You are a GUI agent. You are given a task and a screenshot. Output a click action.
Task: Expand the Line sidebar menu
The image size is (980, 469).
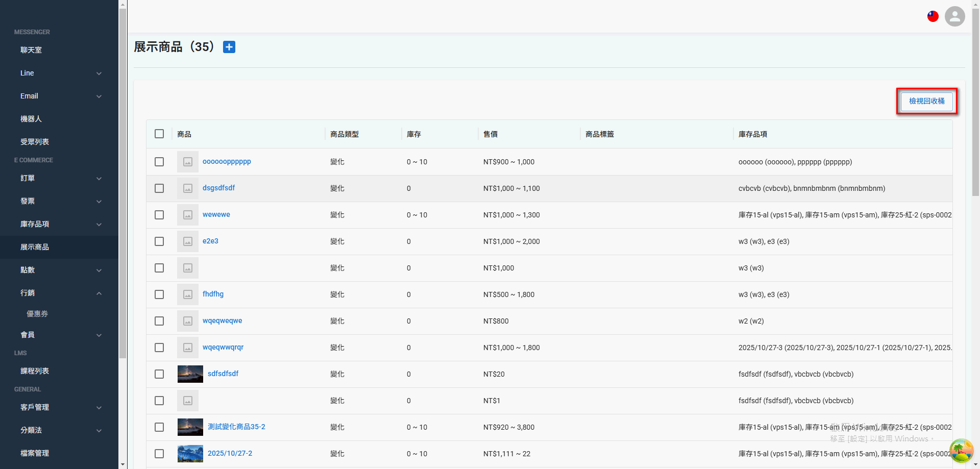pyautogui.click(x=59, y=73)
